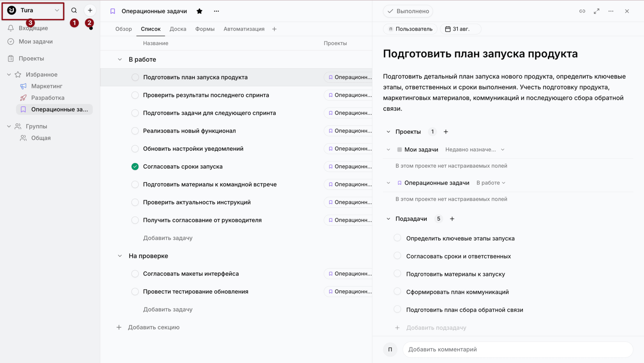The width and height of the screenshot is (644, 363).
Task: Click the plus create button near search
Action: [x=90, y=10]
